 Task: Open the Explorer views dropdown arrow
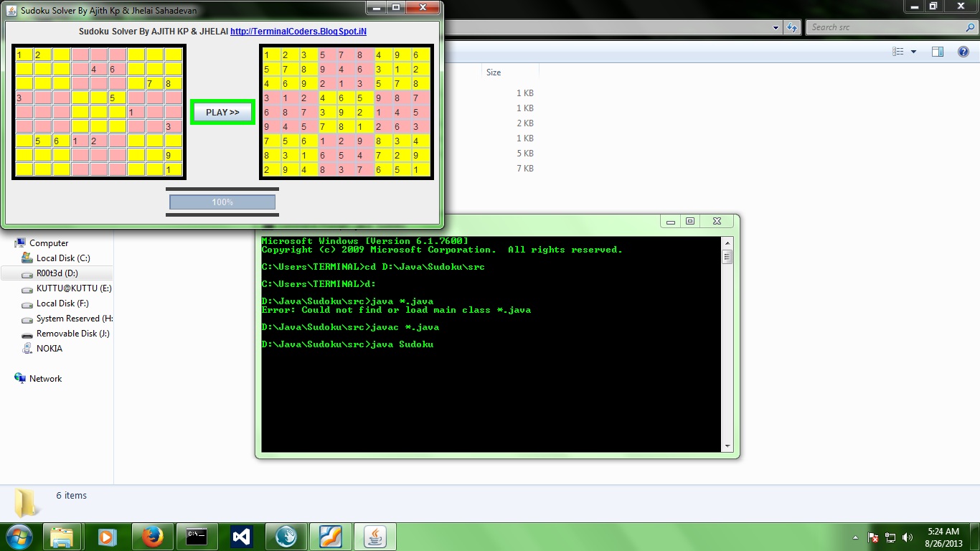pyautogui.click(x=912, y=51)
